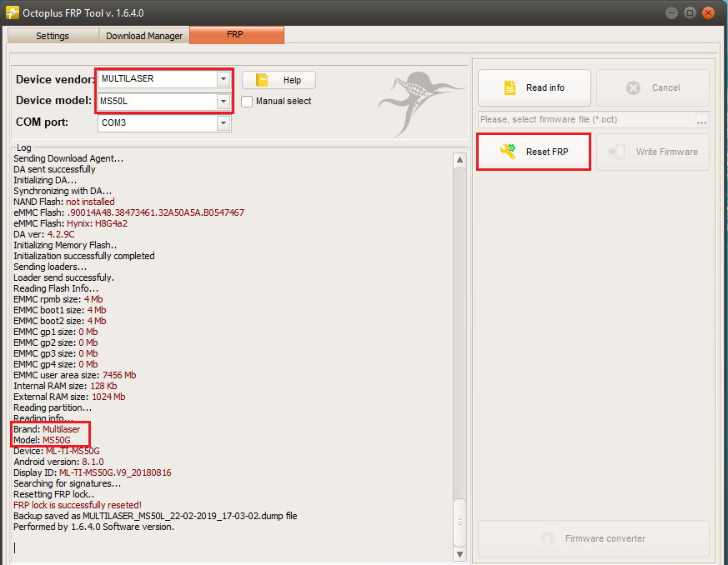Click the Firmware converter icon

[x=549, y=538]
